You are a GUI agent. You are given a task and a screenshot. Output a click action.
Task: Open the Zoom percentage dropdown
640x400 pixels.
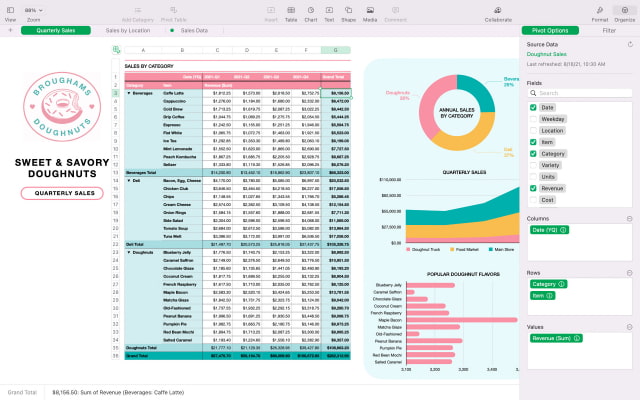click(34, 10)
